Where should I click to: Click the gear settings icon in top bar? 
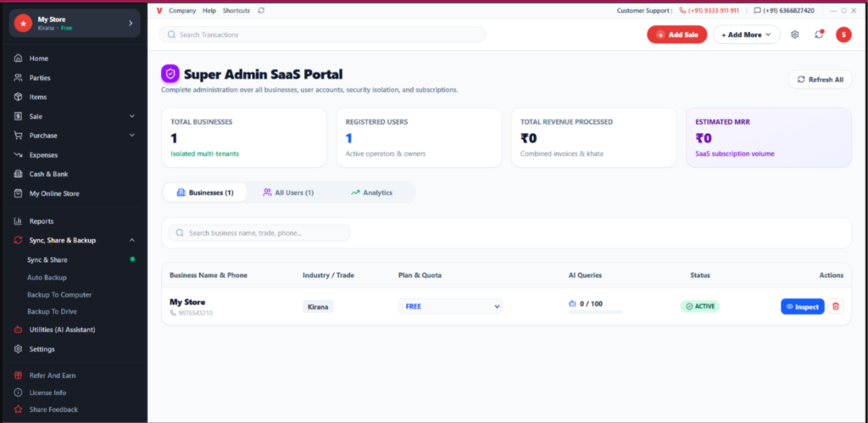click(795, 34)
